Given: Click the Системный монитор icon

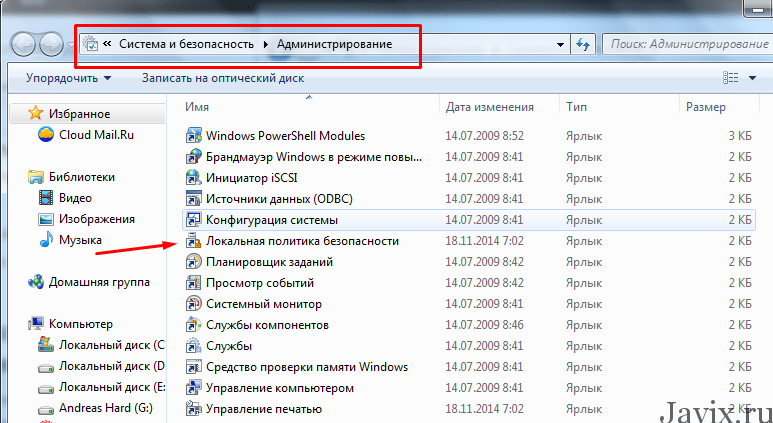Looking at the screenshot, I should coord(193,304).
